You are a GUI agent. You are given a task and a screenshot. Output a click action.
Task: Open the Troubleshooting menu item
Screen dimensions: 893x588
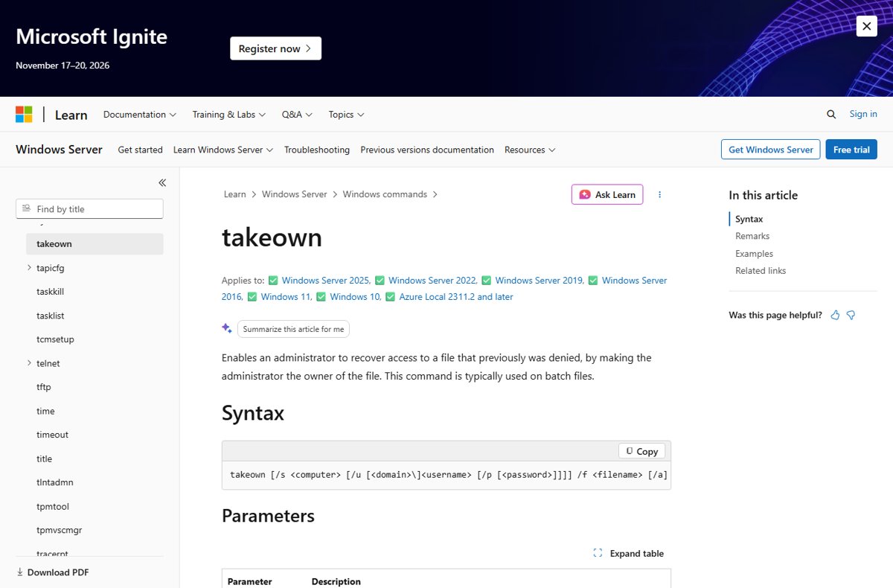point(317,150)
